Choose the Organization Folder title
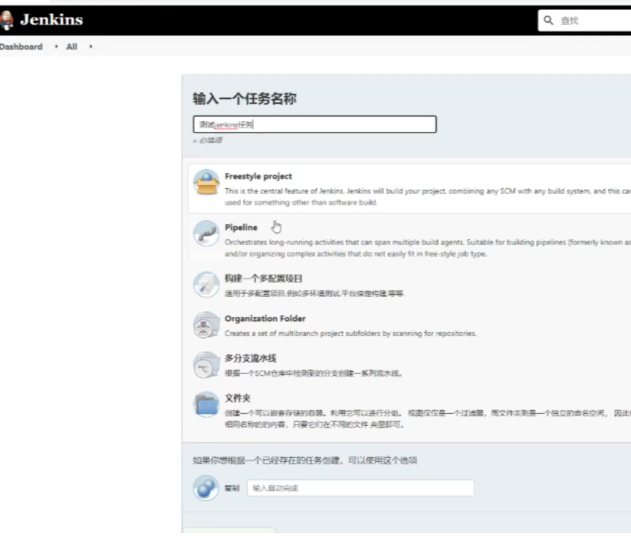 [x=265, y=318]
